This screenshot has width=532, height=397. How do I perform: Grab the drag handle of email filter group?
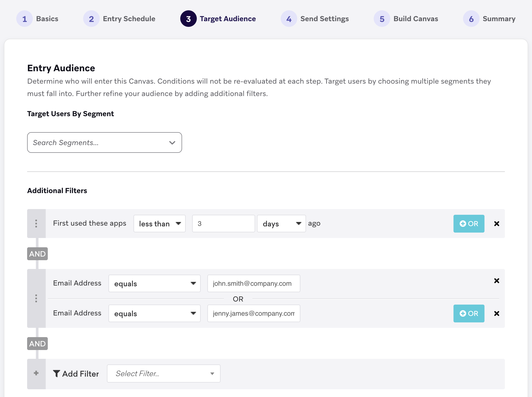(36, 298)
